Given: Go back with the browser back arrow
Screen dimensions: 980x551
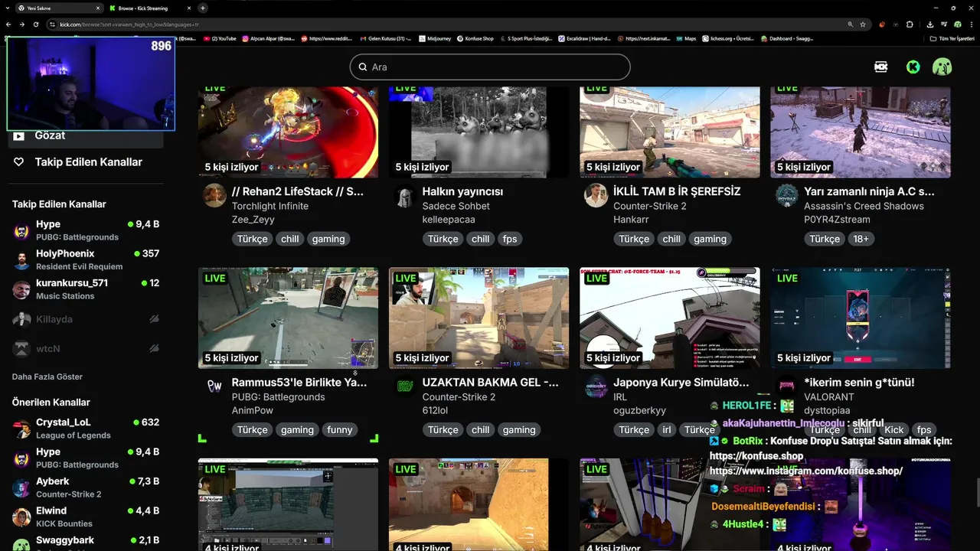Looking at the screenshot, I should pyautogui.click(x=8, y=24).
